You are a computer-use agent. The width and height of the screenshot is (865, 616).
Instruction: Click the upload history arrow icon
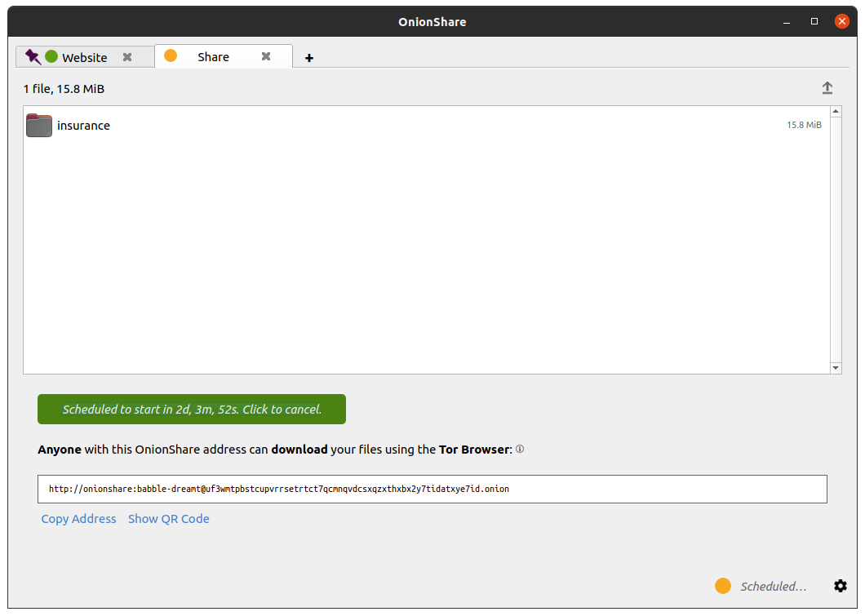tap(827, 88)
